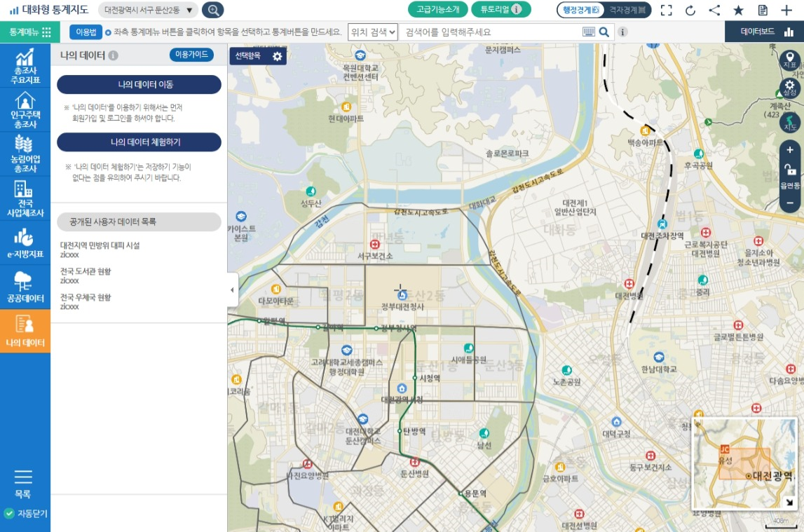The height and width of the screenshot is (532, 804).
Task: Click the refresh/reset icon in top bar
Action: click(x=690, y=11)
